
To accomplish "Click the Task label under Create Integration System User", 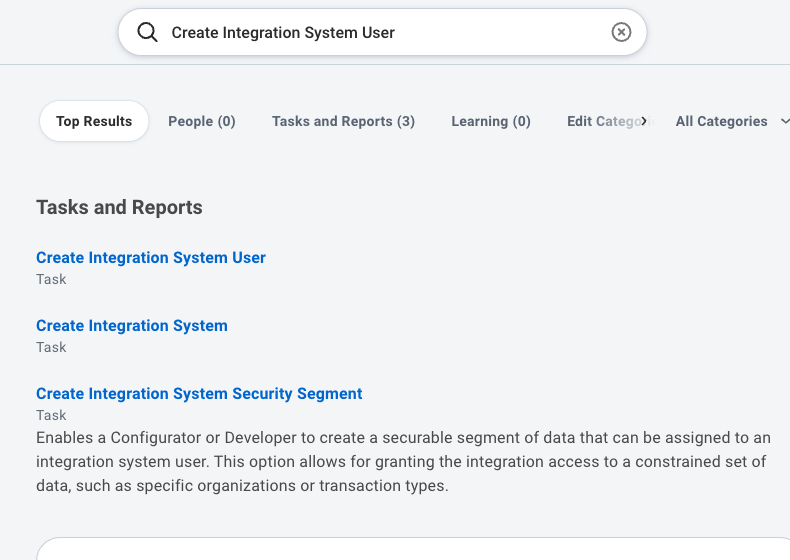I will point(51,279).
